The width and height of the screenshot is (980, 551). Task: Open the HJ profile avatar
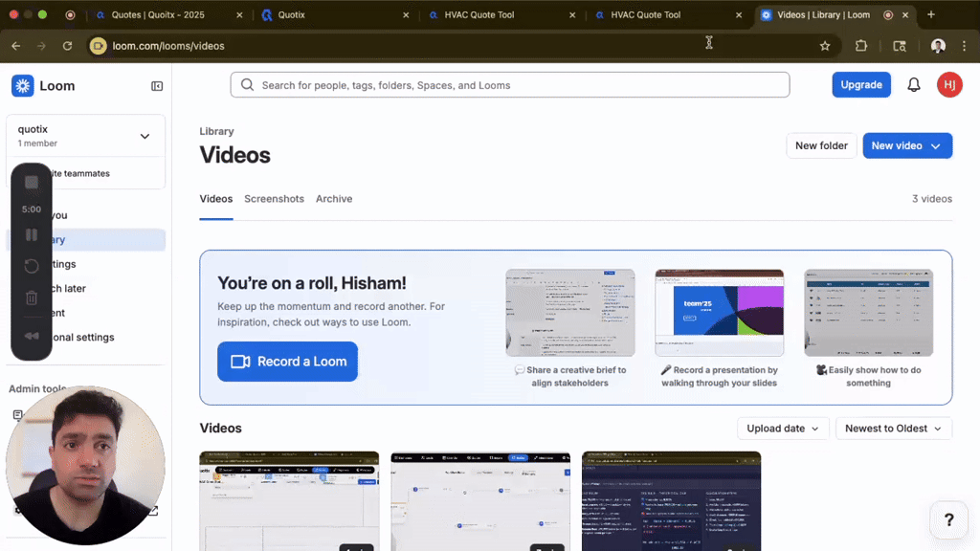point(949,85)
